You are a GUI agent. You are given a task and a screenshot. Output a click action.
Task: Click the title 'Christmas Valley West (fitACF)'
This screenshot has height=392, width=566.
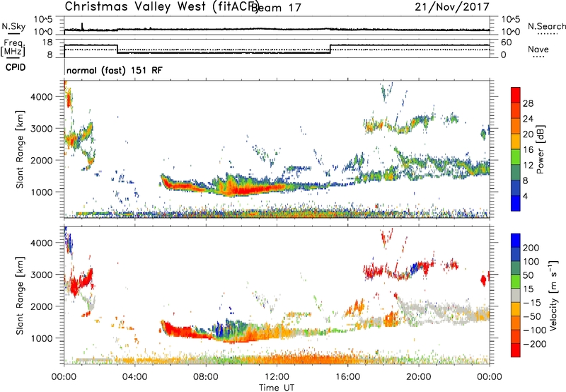[161, 6]
